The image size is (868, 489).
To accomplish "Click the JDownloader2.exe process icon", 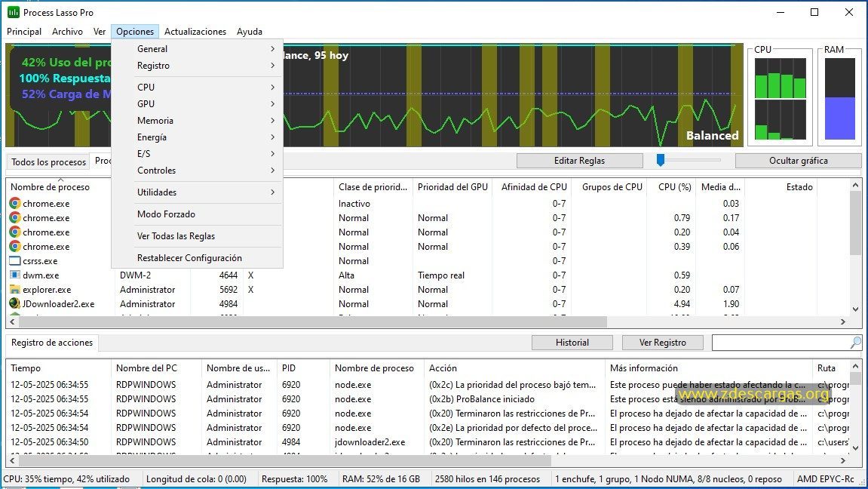I will 15,303.
